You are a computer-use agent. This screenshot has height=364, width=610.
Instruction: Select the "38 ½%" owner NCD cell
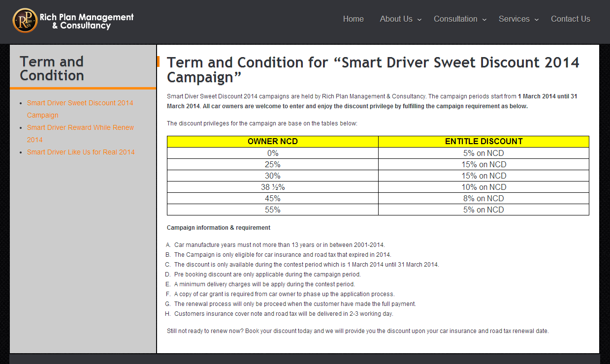pos(273,187)
